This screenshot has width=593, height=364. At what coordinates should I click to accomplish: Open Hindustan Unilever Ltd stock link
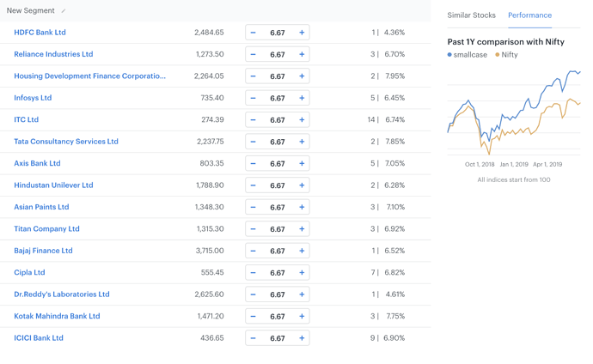point(53,185)
